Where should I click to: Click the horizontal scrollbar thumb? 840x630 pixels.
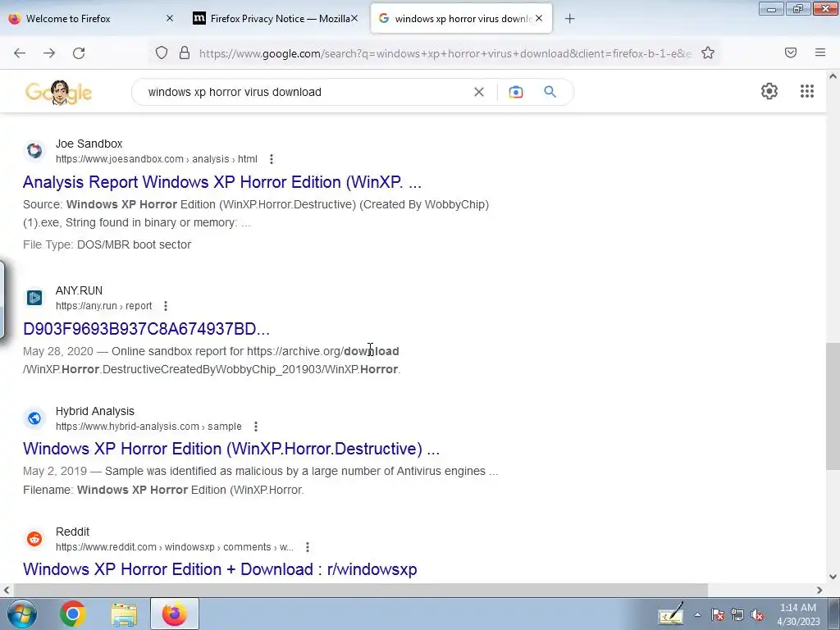click(x=361, y=590)
